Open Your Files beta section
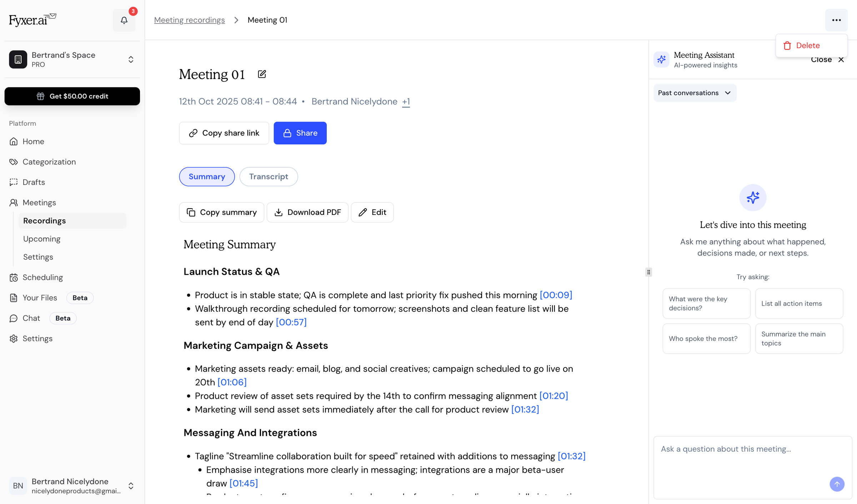 pos(72,298)
